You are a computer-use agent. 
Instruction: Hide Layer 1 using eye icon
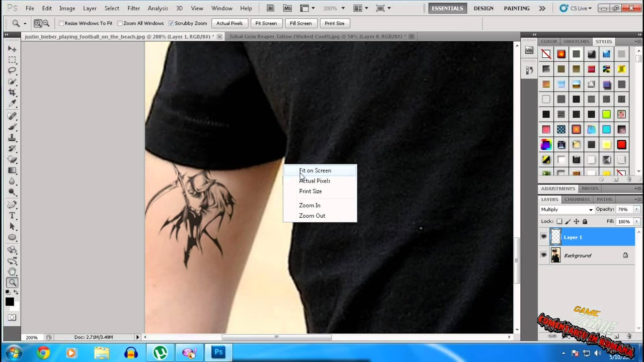pyautogui.click(x=543, y=237)
